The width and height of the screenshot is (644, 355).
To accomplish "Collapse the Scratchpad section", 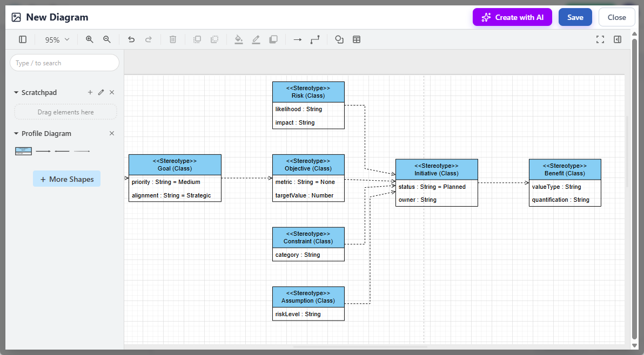I will pyautogui.click(x=16, y=92).
